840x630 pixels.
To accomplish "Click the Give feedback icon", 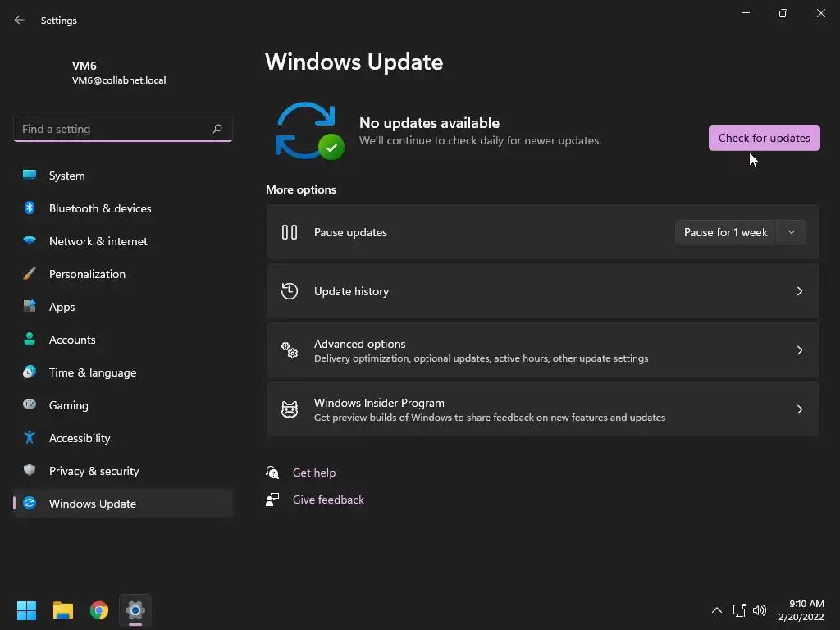I will point(272,500).
